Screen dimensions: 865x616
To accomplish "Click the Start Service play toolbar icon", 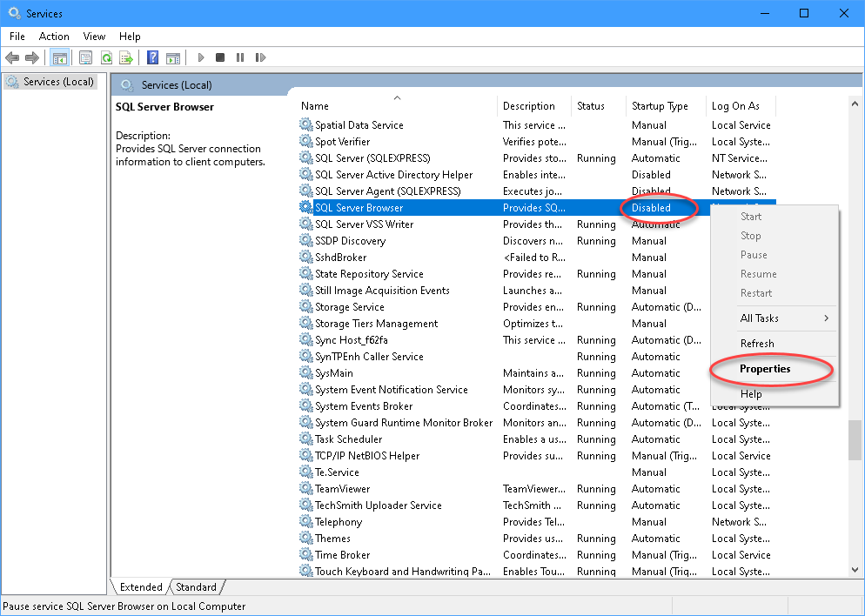I will [201, 57].
